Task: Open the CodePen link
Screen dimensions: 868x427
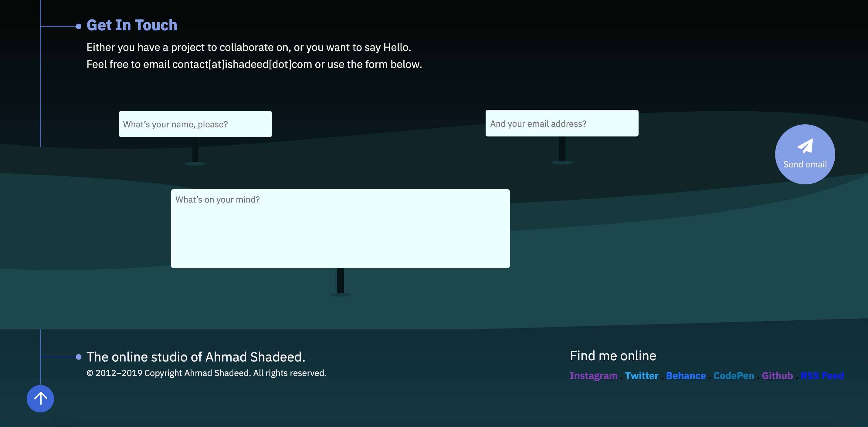Action: [x=734, y=375]
